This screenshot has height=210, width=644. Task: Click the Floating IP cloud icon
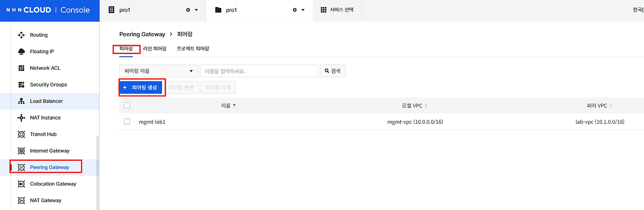click(21, 52)
